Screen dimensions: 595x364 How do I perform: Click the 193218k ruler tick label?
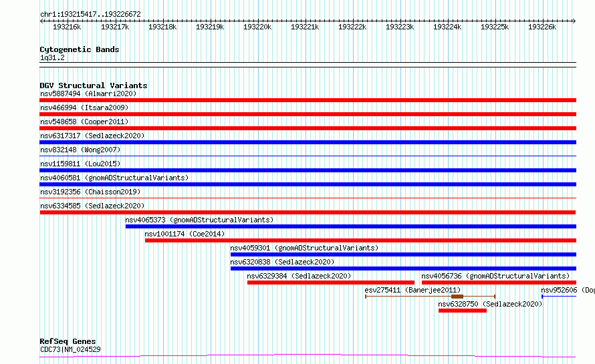(162, 27)
